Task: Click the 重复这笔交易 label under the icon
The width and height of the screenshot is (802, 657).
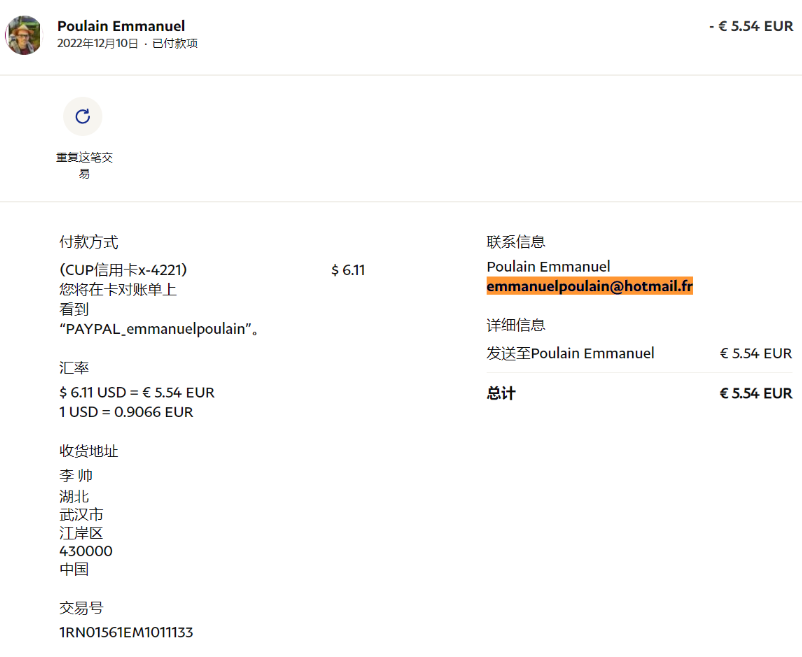Action: 84,166
